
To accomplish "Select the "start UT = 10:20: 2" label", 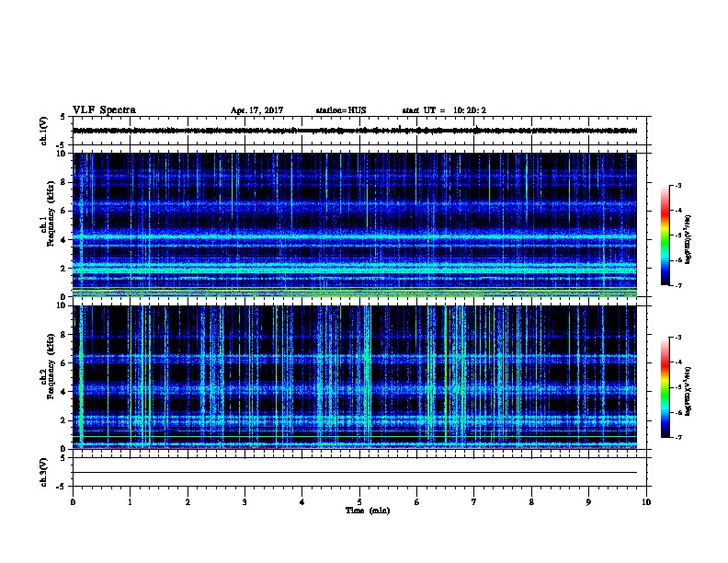I will tap(444, 110).
